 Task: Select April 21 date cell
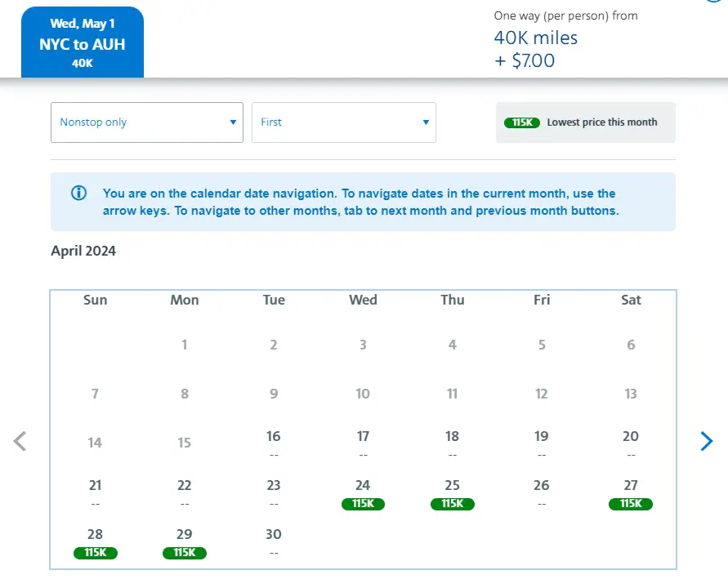96,492
